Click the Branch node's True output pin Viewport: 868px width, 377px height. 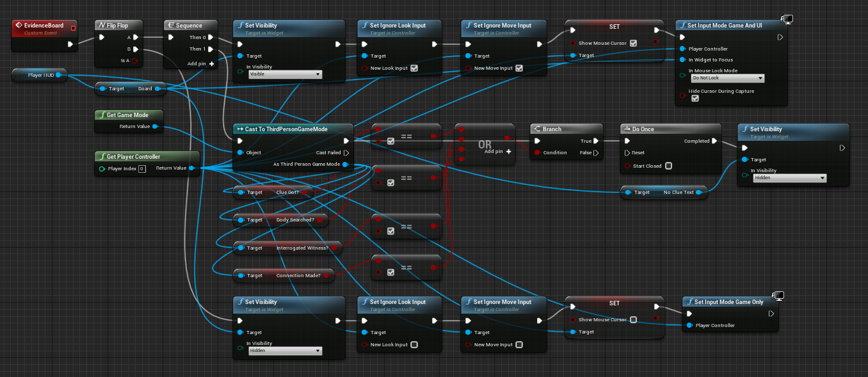596,141
